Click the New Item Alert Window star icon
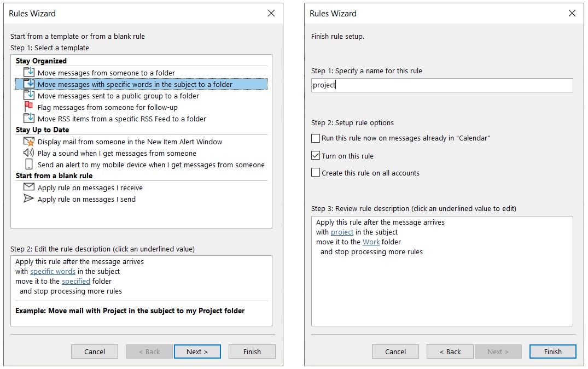The height and width of the screenshot is (369, 588). point(31,141)
